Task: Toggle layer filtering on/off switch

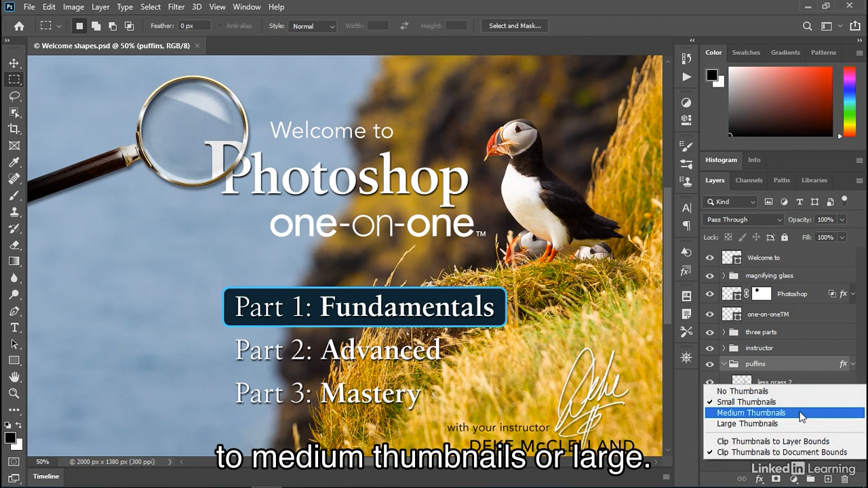Action: 844,201
